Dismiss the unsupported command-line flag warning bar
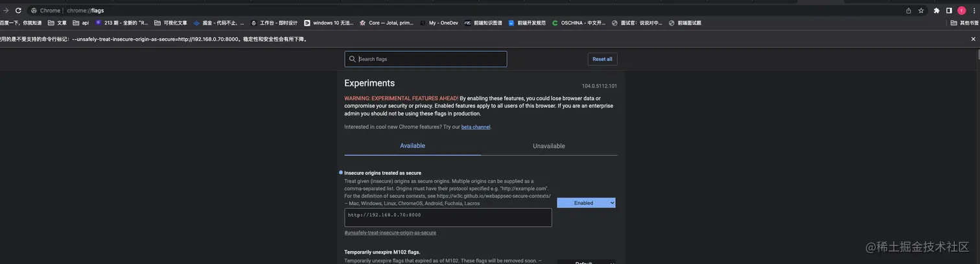This screenshot has width=980, height=264. pos(973,39)
